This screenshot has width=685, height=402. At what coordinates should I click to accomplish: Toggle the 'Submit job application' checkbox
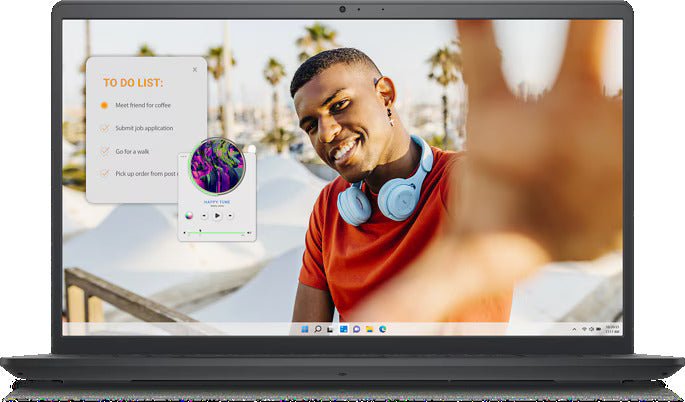pos(104,128)
